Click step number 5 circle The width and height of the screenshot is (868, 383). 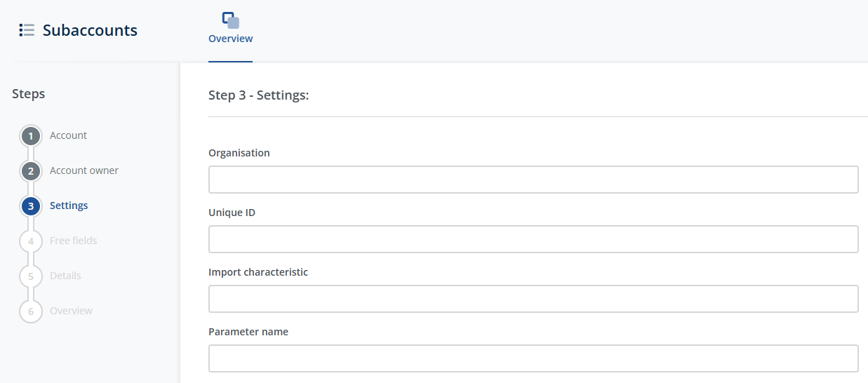pyautogui.click(x=31, y=276)
